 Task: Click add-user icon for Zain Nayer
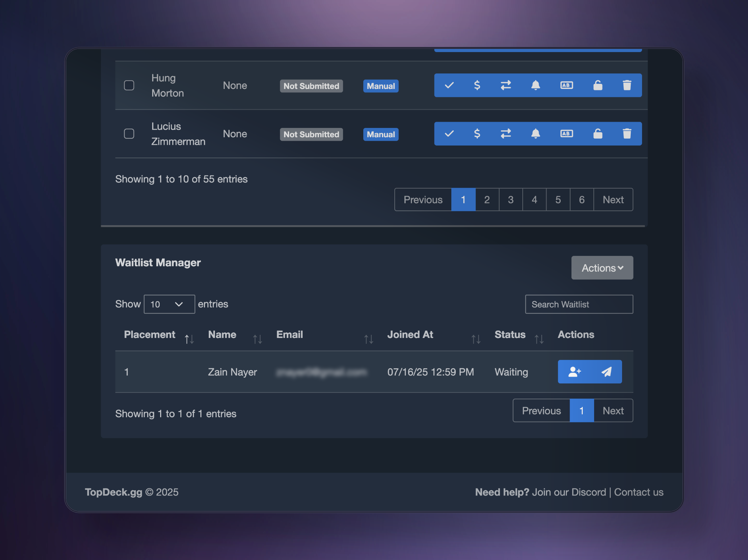(x=574, y=372)
